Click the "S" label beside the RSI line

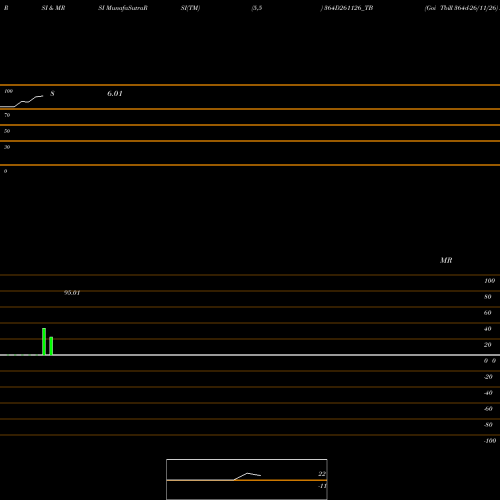(x=52, y=94)
